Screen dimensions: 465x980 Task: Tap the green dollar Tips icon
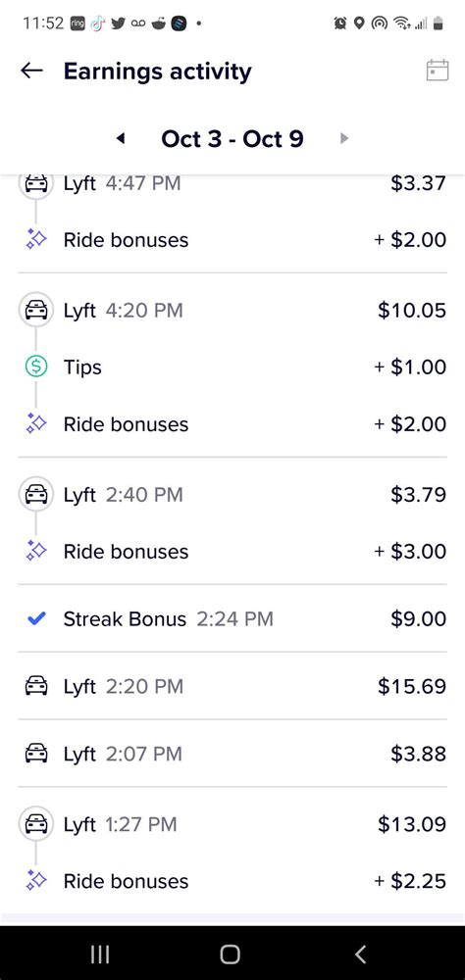click(35, 367)
